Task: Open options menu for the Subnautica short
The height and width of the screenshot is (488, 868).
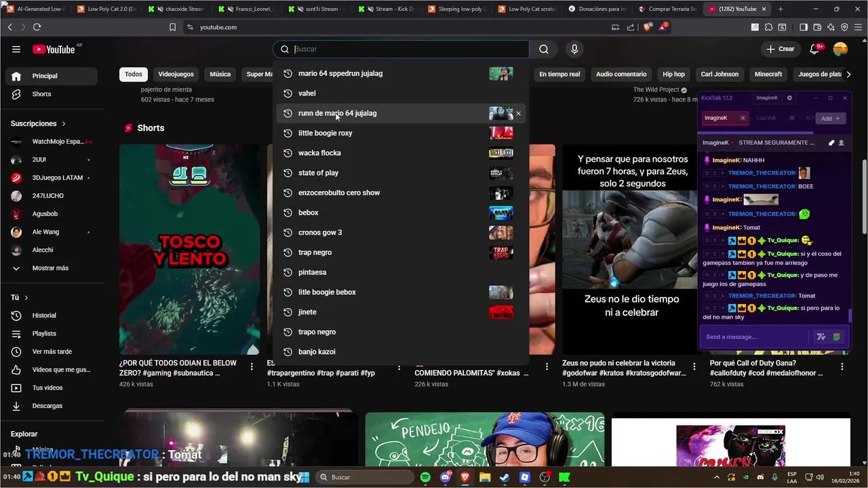Action: point(252,367)
